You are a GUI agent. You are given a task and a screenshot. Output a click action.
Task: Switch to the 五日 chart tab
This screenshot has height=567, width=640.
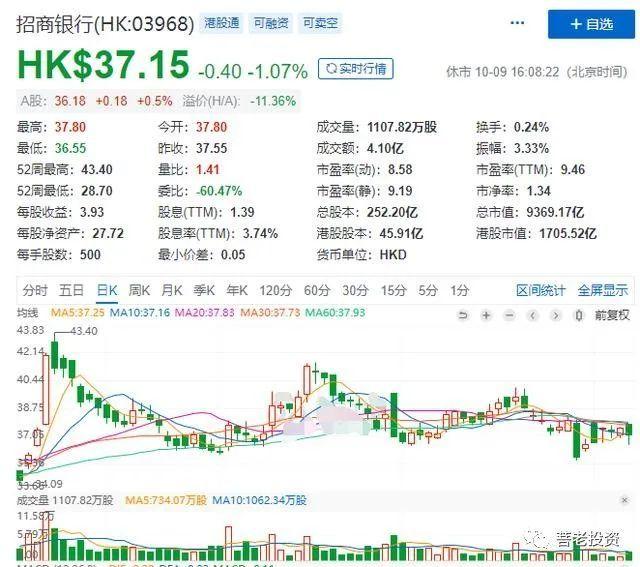click(x=71, y=291)
